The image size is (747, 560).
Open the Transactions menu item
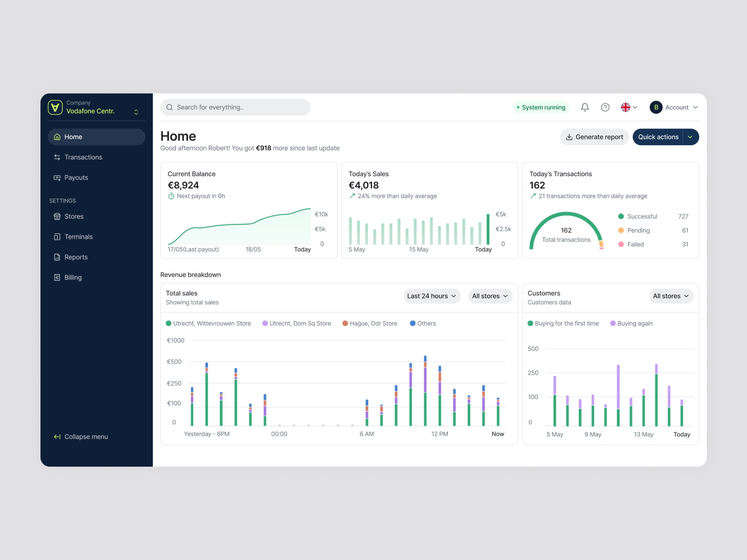(x=83, y=157)
